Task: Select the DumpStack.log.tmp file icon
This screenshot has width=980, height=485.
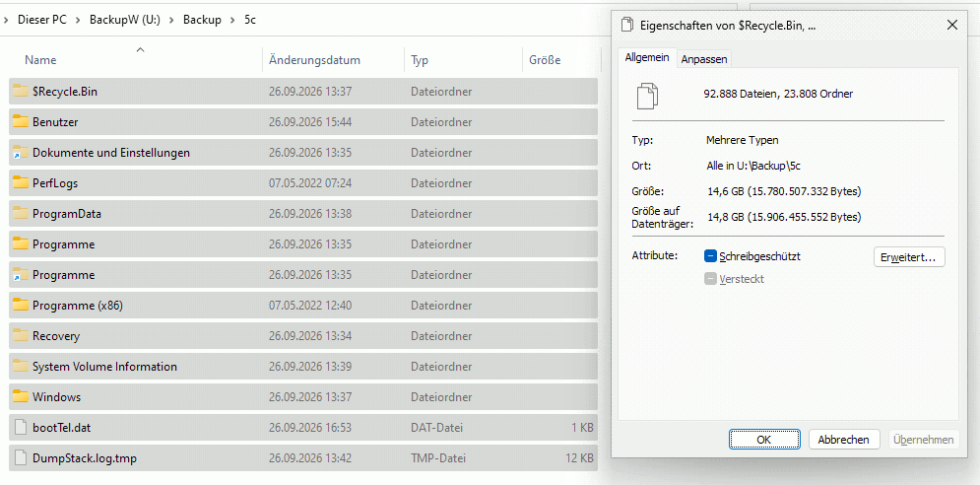Action: pos(22,458)
